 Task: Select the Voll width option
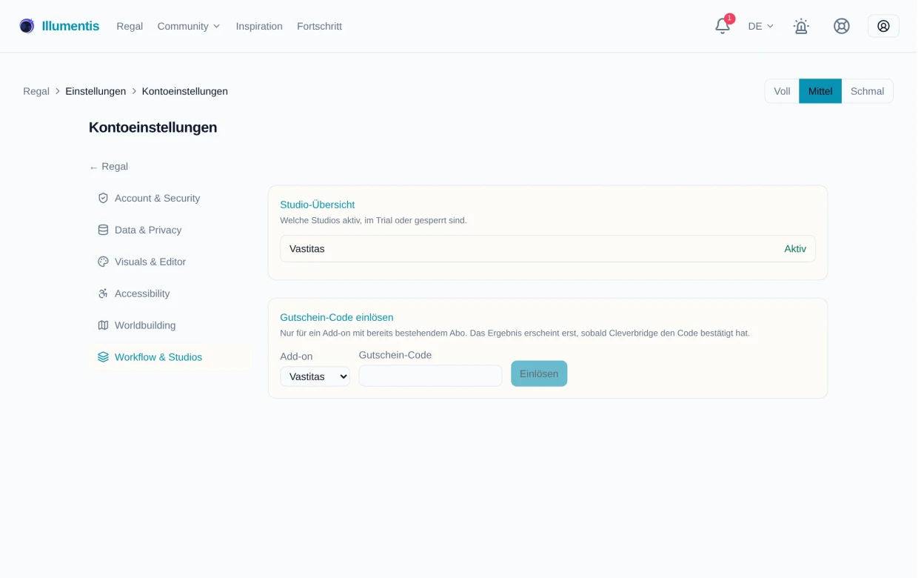(782, 91)
